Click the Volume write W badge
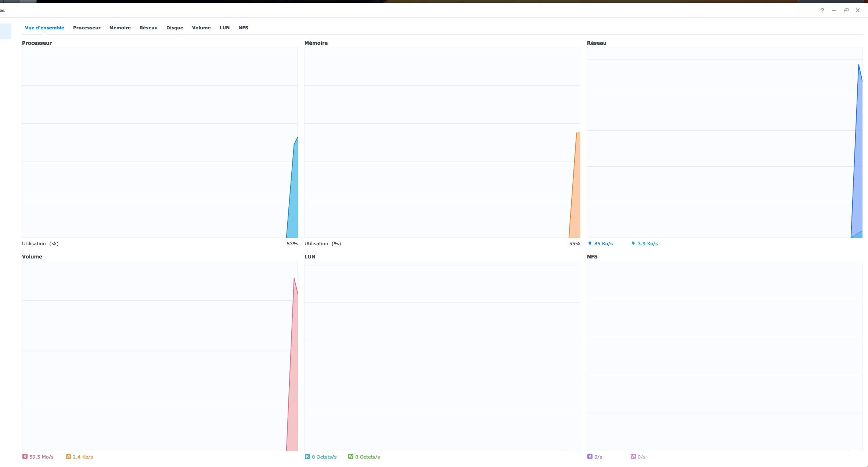 tap(68, 457)
